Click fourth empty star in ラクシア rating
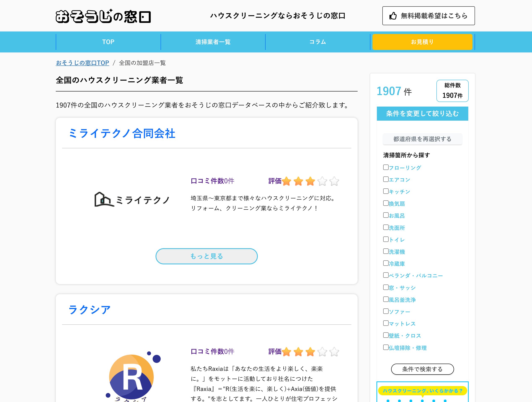Viewport: 532px width, 402px height. pos(322,352)
